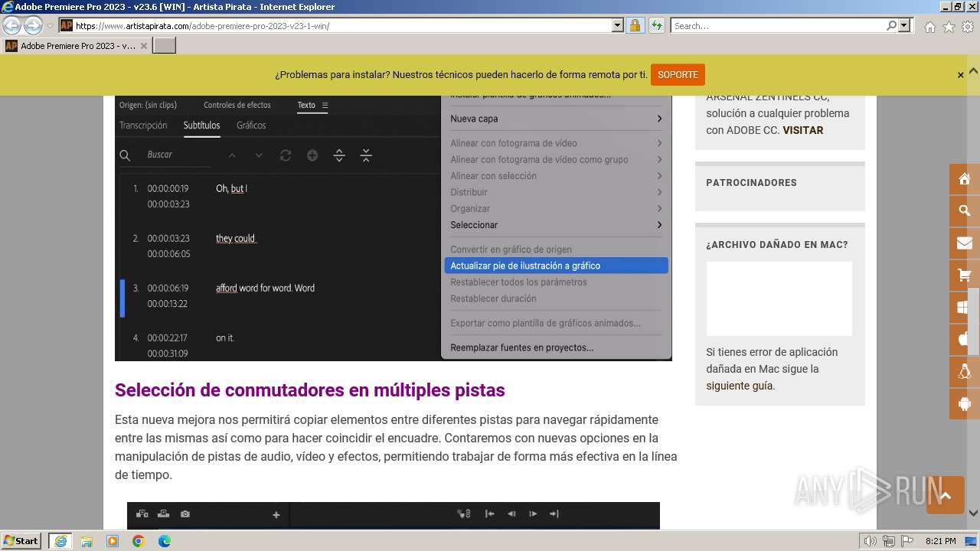This screenshot has height=551, width=980.
Task: Open a new blank browser tab
Action: click(165, 46)
